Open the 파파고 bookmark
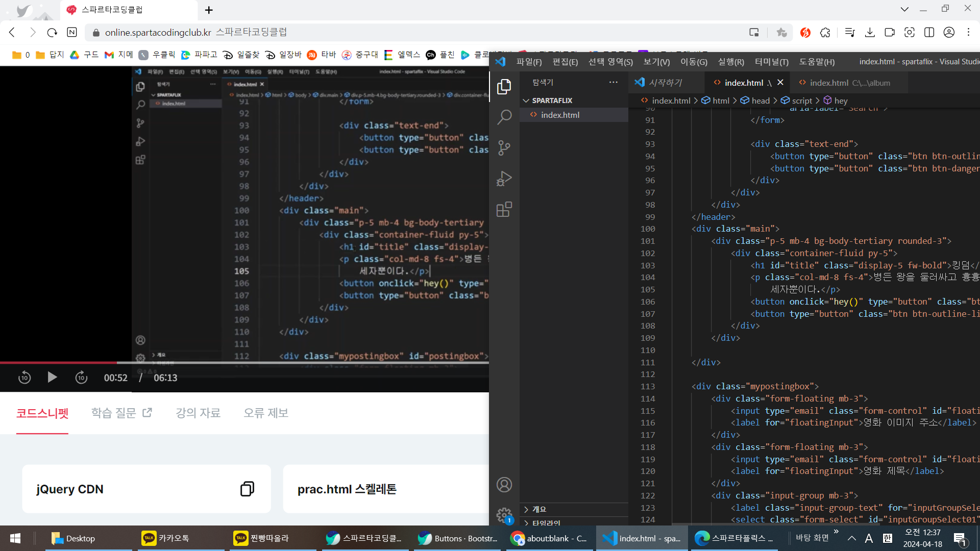Image resolution: width=980 pixels, height=551 pixels. [x=199, y=55]
